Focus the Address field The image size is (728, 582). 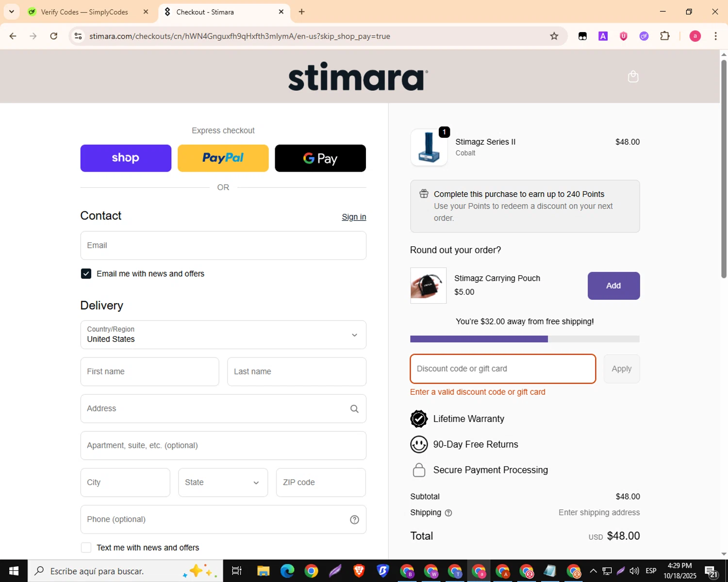click(223, 408)
